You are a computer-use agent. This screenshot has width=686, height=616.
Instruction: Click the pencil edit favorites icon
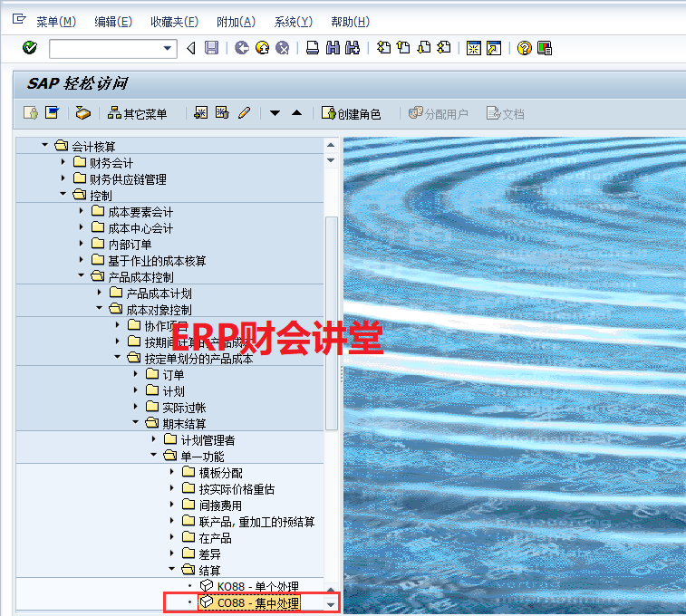tap(243, 113)
